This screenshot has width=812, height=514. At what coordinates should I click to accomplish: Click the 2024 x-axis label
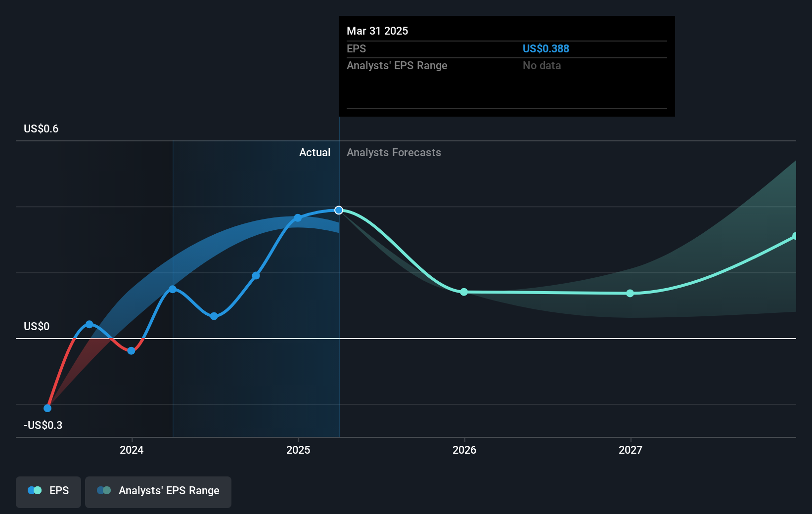(x=132, y=450)
